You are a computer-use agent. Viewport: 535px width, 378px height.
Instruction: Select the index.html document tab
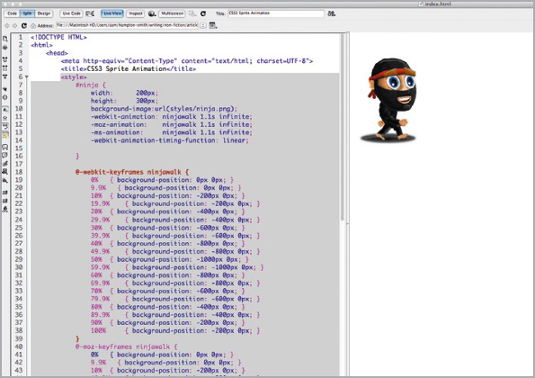[x=435, y=4]
